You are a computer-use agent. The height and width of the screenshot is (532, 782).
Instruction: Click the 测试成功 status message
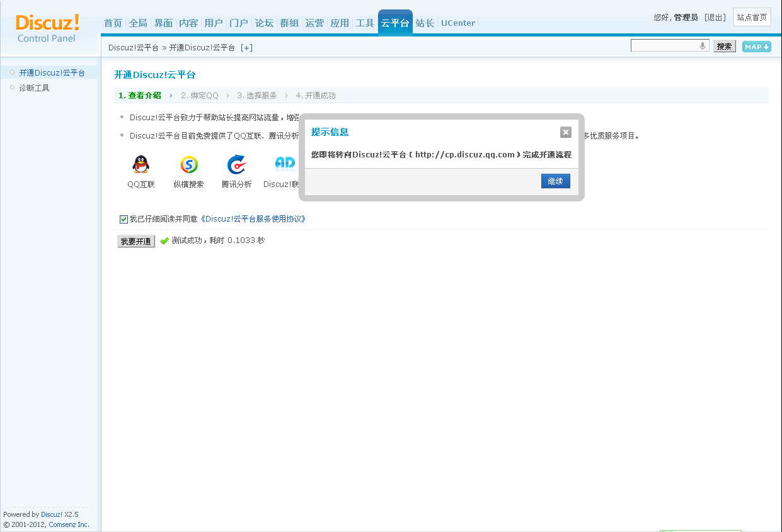[218, 241]
